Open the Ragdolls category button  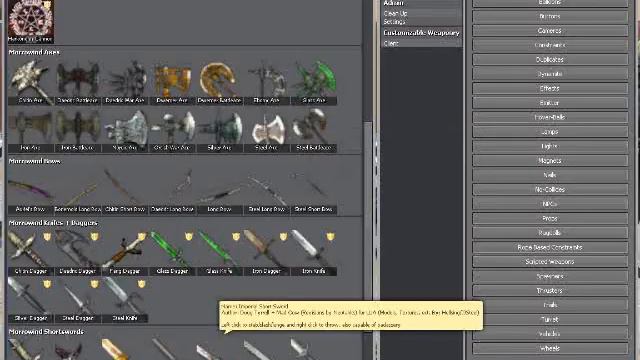(x=550, y=233)
